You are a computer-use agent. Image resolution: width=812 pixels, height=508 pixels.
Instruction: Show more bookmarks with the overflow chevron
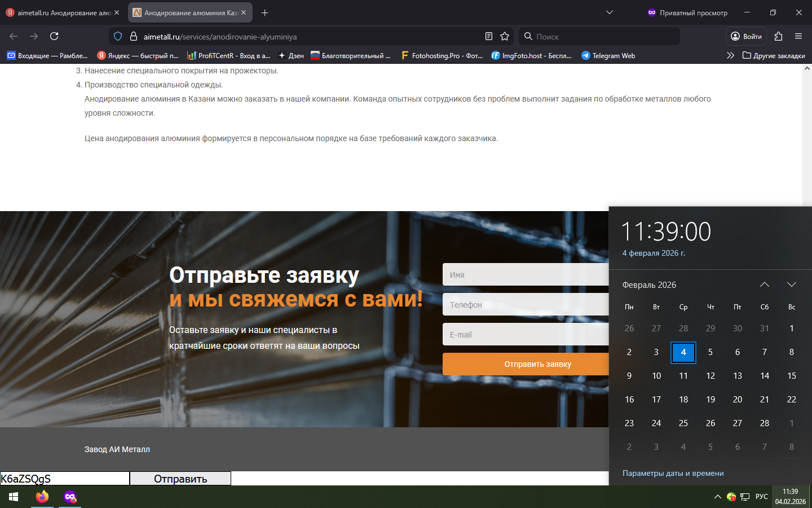pyautogui.click(x=730, y=55)
